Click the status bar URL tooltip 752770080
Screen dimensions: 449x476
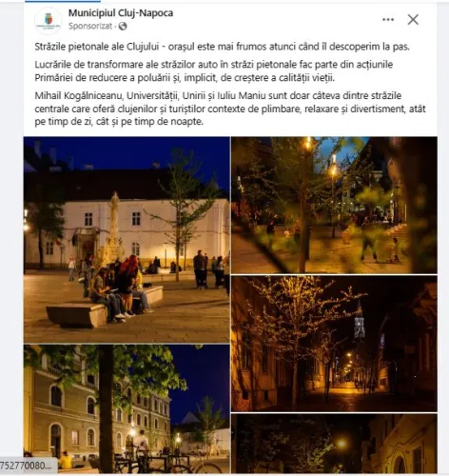tap(28, 466)
